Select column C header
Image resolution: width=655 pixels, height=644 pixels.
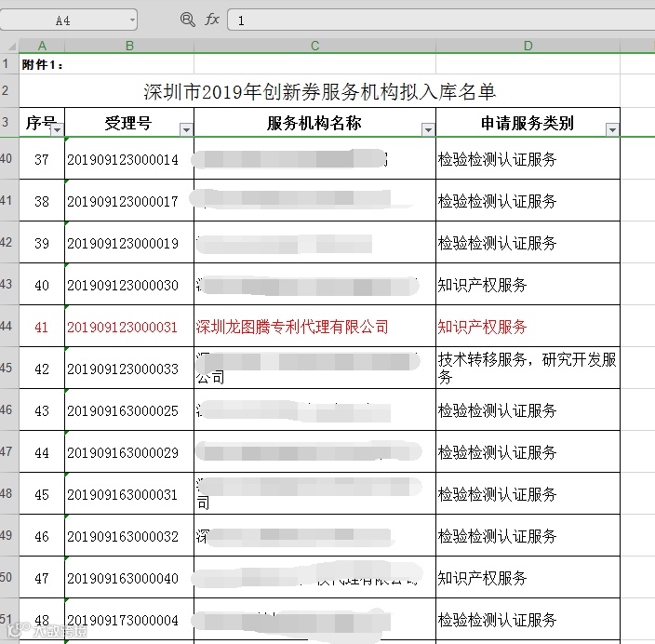[315, 46]
